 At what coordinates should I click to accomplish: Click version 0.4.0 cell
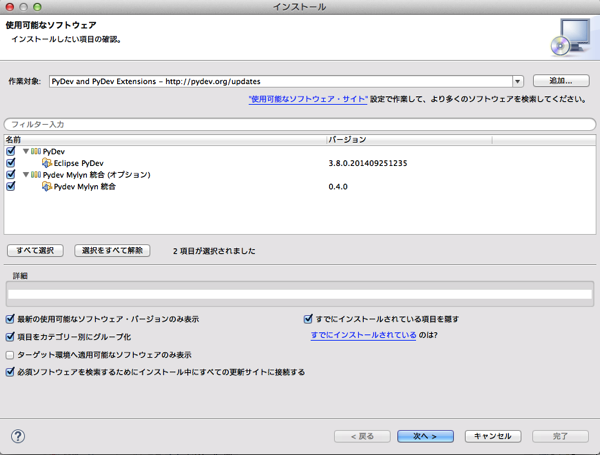338,187
